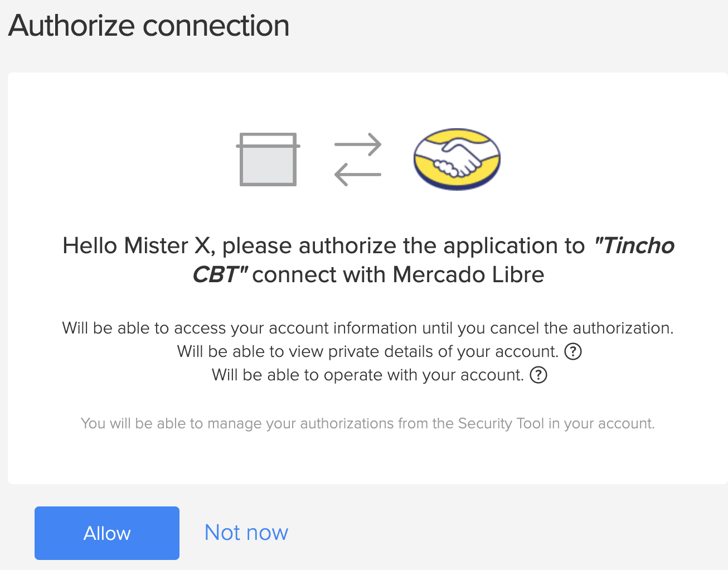The width and height of the screenshot is (728, 570).
Task: Click "please authorize the application" in headline
Action: (404, 246)
